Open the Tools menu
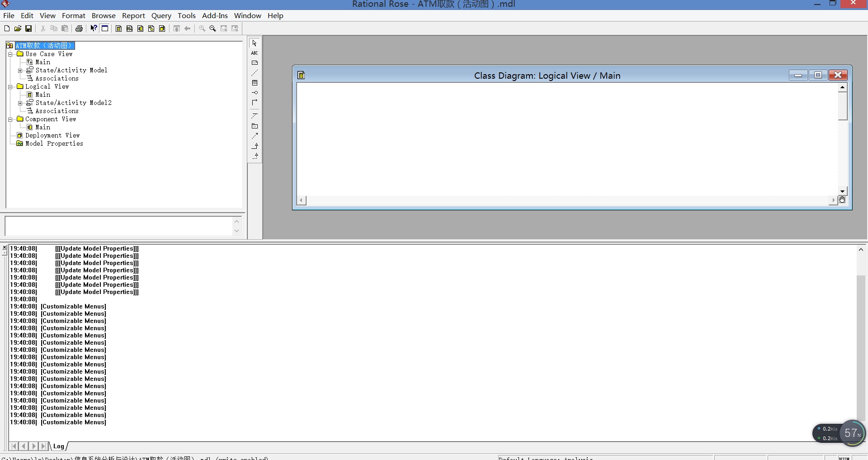Image resolution: width=868 pixels, height=460 pixels. click(187, 15)
